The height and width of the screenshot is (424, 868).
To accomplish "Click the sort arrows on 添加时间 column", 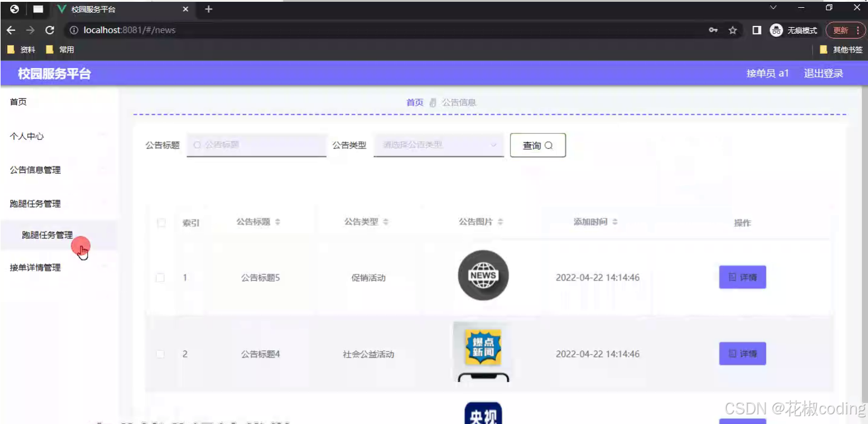I will [x=615, y=221].
